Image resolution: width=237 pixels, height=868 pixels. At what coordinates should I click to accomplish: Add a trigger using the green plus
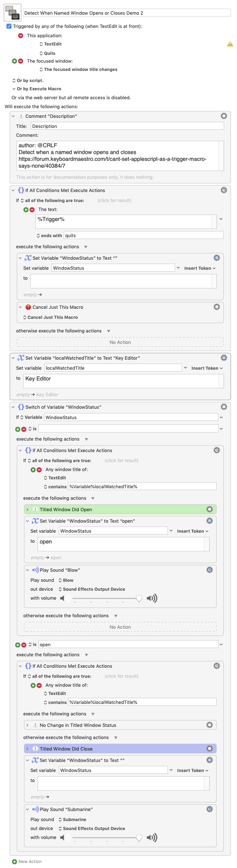14,61
